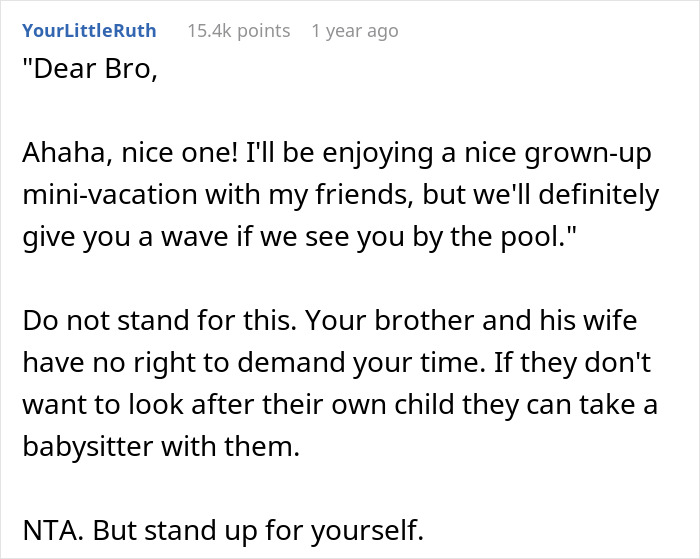Click the 15.4k points score

(239, 31)
